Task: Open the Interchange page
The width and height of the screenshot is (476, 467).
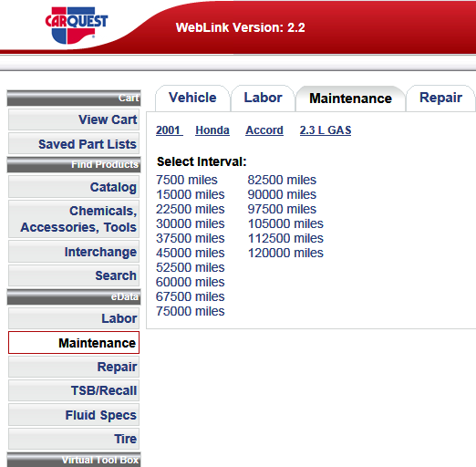Action: (x=74, y=252)
